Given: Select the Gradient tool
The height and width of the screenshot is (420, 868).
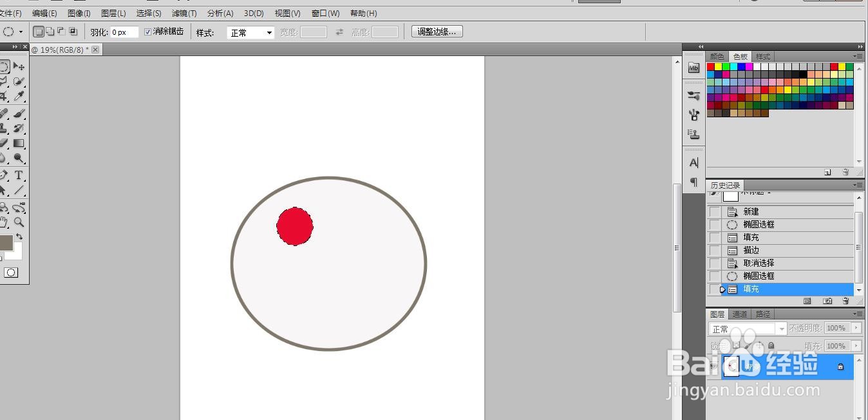Looking at the screenshot, I should click(x=19, y=143).
